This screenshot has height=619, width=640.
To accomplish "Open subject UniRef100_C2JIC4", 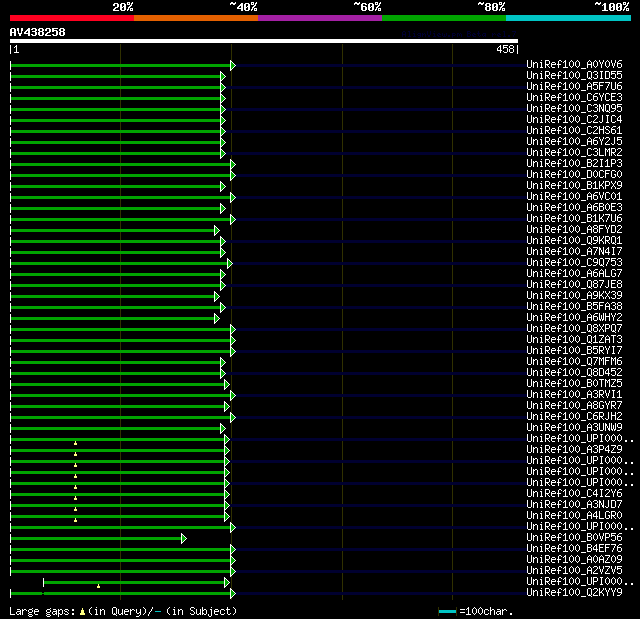I will (x=574, y=120).
